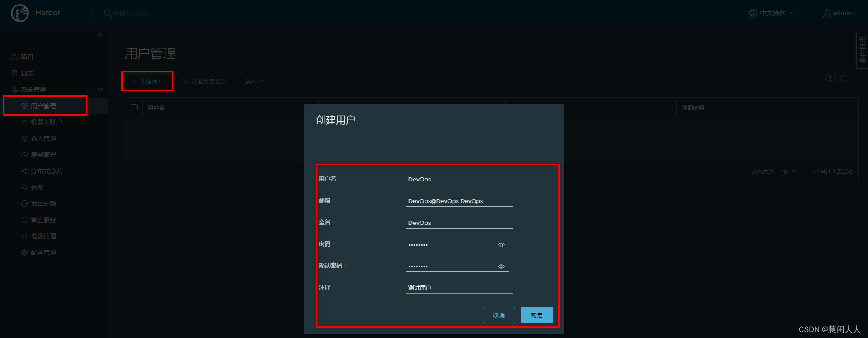This screenshot has width=868, height=338.
Task: Open the language globe icon
Action: pos(753,13)
